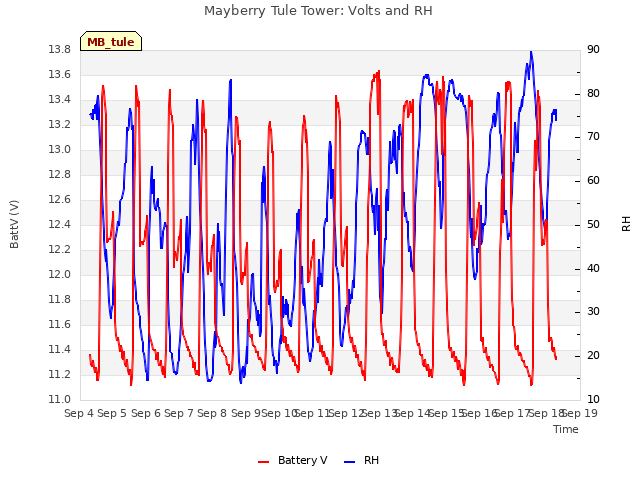Click the Sep 7 date tick label
The width and height of the screenshot is (640, 480).
pyautogui.click(x=179, y=413)
